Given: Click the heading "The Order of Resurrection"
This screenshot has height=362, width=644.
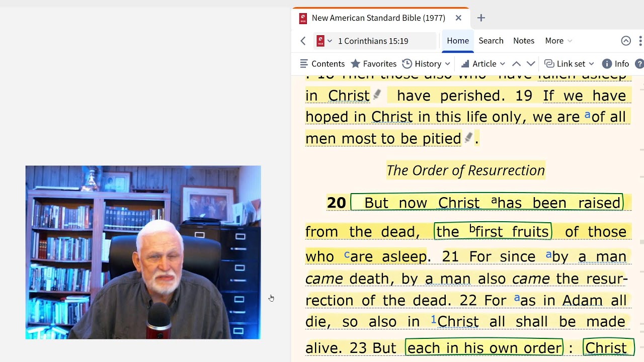Looking at the screenshot, I should tap(465, 170).
